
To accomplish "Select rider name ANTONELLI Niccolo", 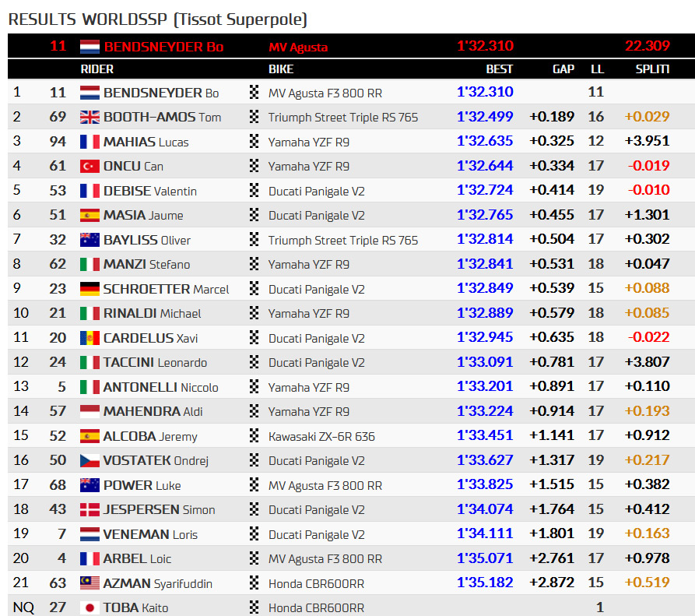I will coord(160,387).
